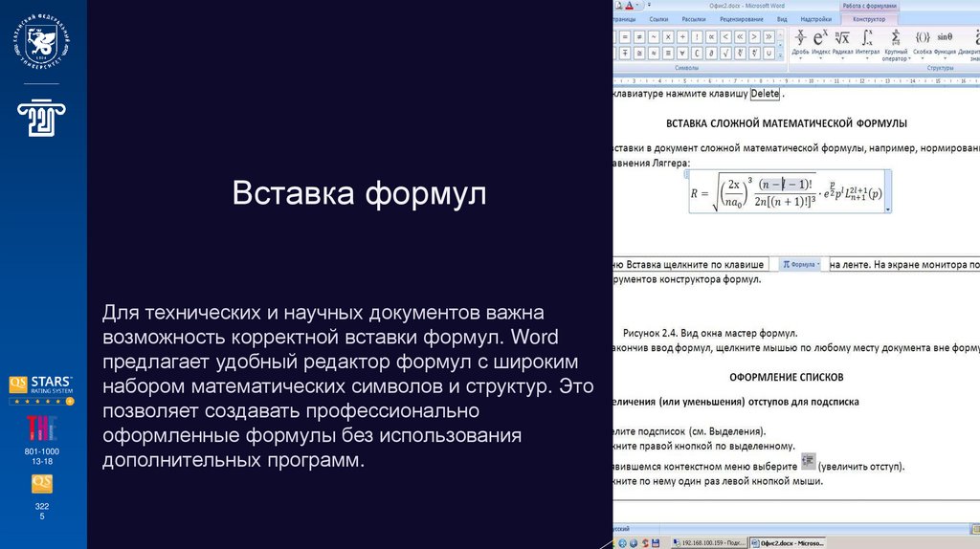The height and width of the screenshot is (549, 980).
Task: Switch to the Рассылки ribbon tab
Action: 694,19
